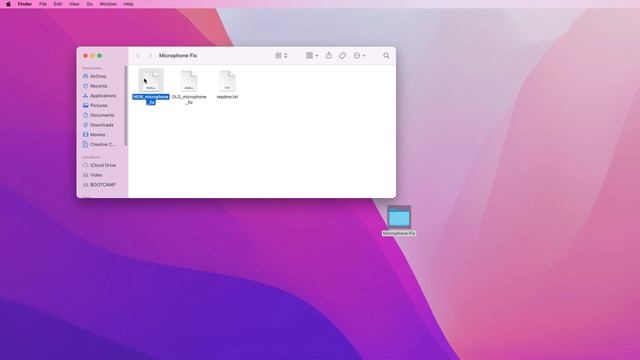This screenshot has width=640, height=360.
Task: Click the Edit Tags toolbar icon
Action: (x=342, y=56)
